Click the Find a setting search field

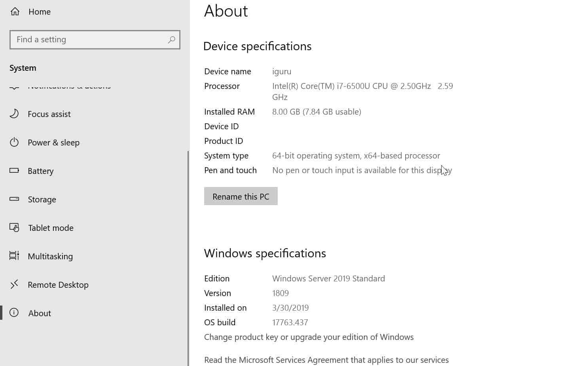[95, 40]
